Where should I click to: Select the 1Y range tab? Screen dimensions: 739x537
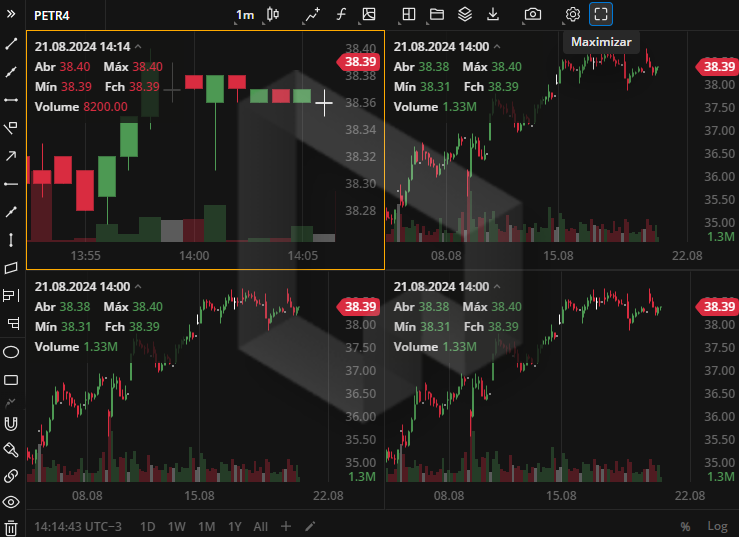click(235, 526)
